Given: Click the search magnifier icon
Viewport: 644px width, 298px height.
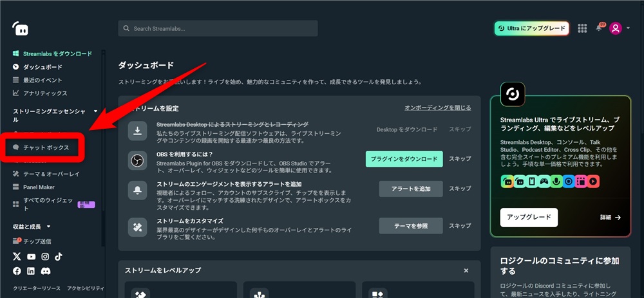Looking at the screenshot, I should [126, 29].
